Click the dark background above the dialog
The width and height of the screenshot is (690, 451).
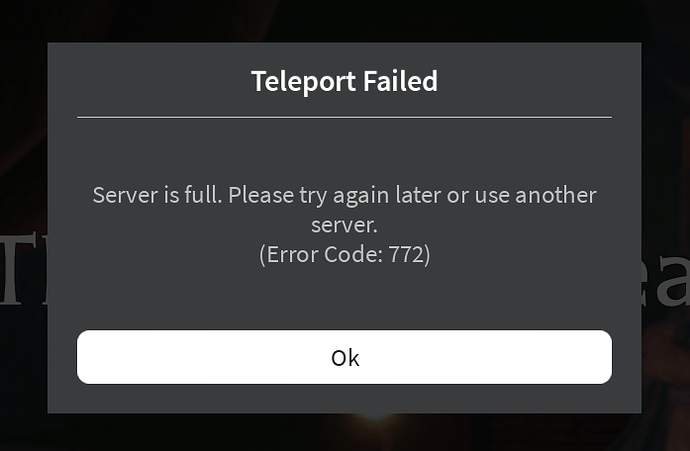[345, 21]
